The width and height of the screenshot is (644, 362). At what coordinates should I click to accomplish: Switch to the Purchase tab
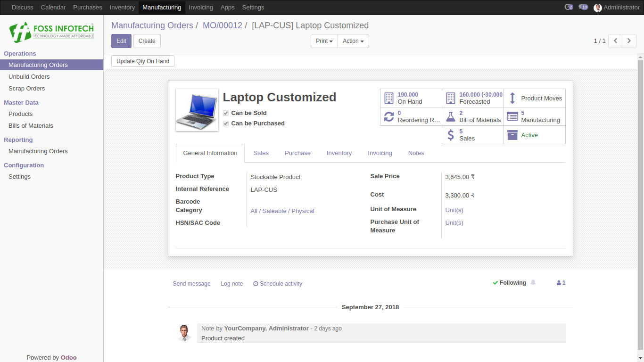(297, 153)
